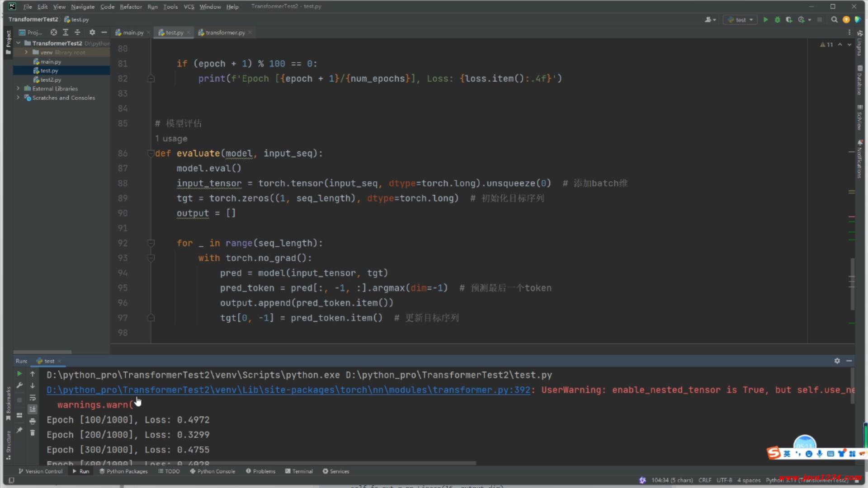Image resolution: width=868 pixels, height=488 pixels.
Task: Click the green Run button in top toolbar
Action: [765, 19]
